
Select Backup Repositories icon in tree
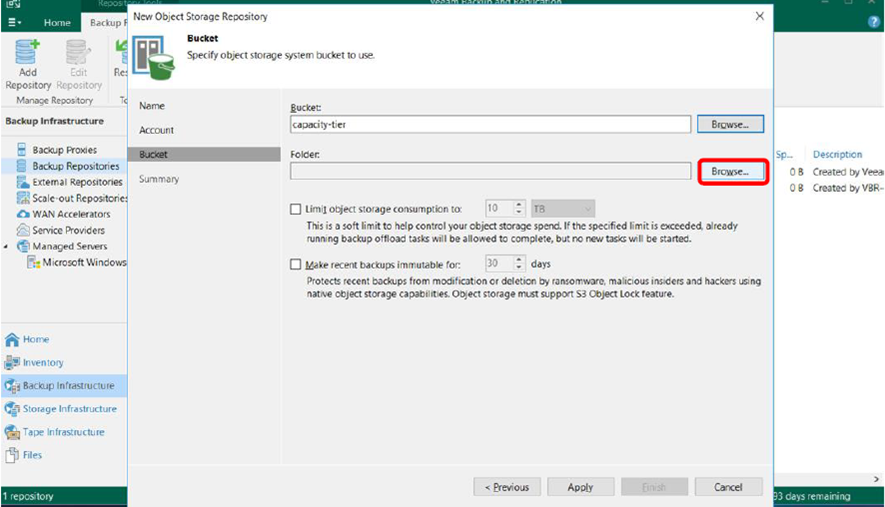coord(21,166)
